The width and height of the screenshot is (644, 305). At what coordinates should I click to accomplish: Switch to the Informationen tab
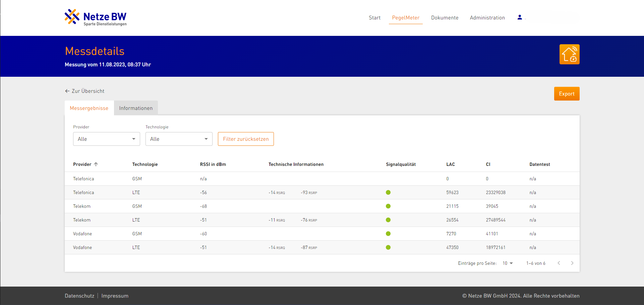tap(136, 108)
